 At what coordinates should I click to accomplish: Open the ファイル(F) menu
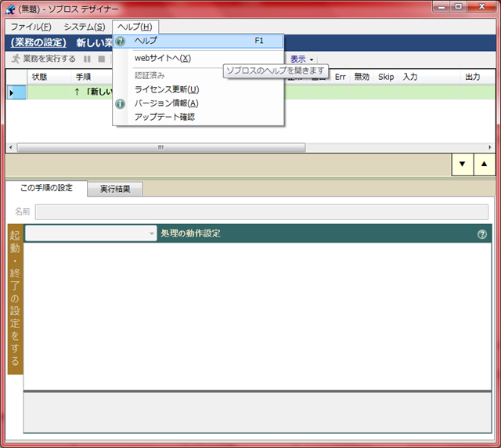(31, 27)
